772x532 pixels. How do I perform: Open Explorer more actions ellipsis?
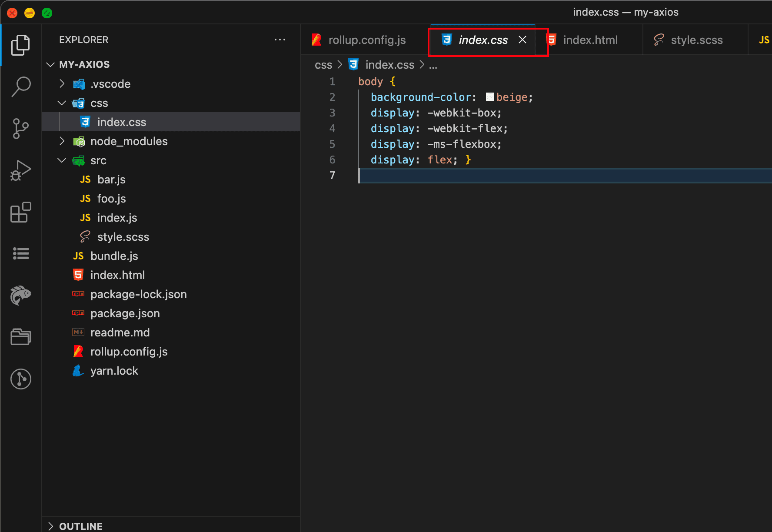pyautogui.click(x=280, y=40)
